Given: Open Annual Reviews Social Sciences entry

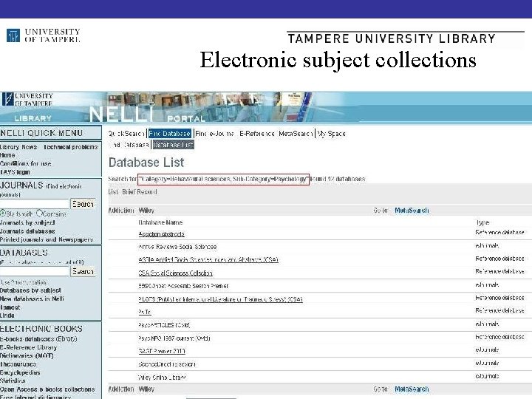Looking at the screenshot, I should [x=177, y=247].
